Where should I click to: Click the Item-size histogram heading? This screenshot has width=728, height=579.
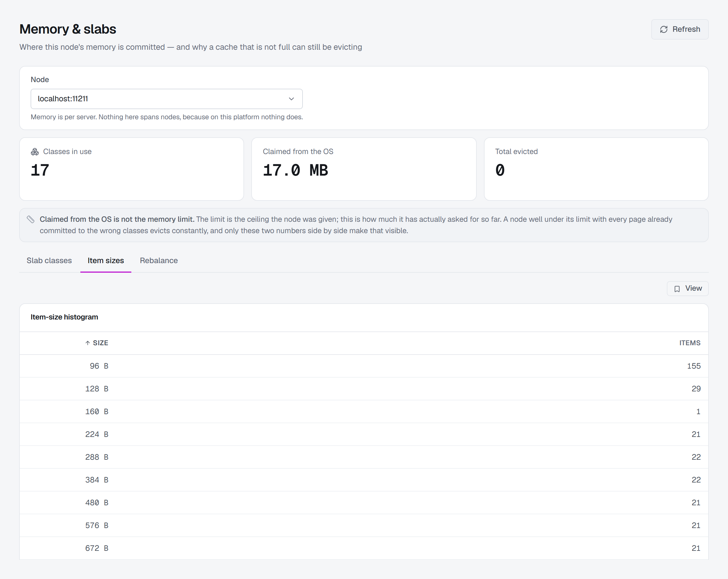click(64, 317)
